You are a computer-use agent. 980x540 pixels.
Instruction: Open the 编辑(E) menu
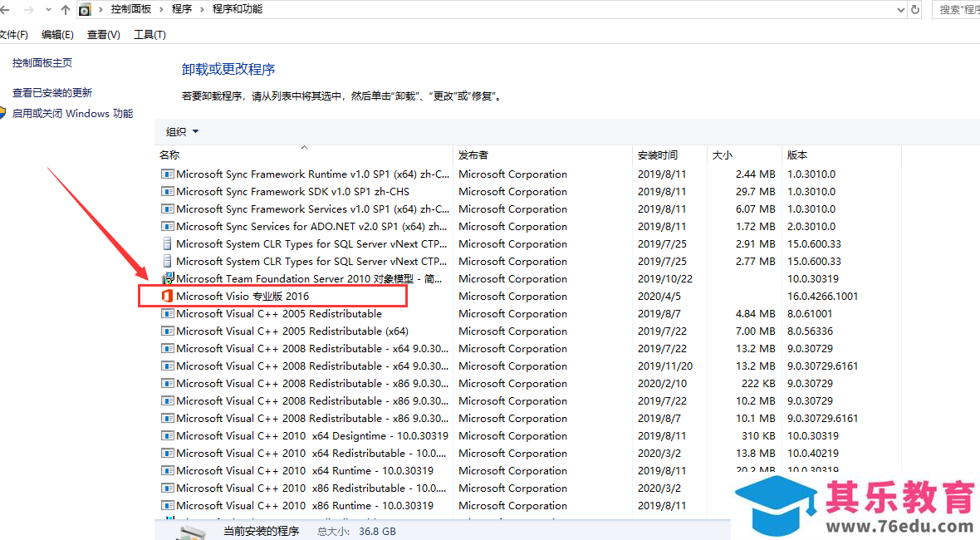pos(57,34)
